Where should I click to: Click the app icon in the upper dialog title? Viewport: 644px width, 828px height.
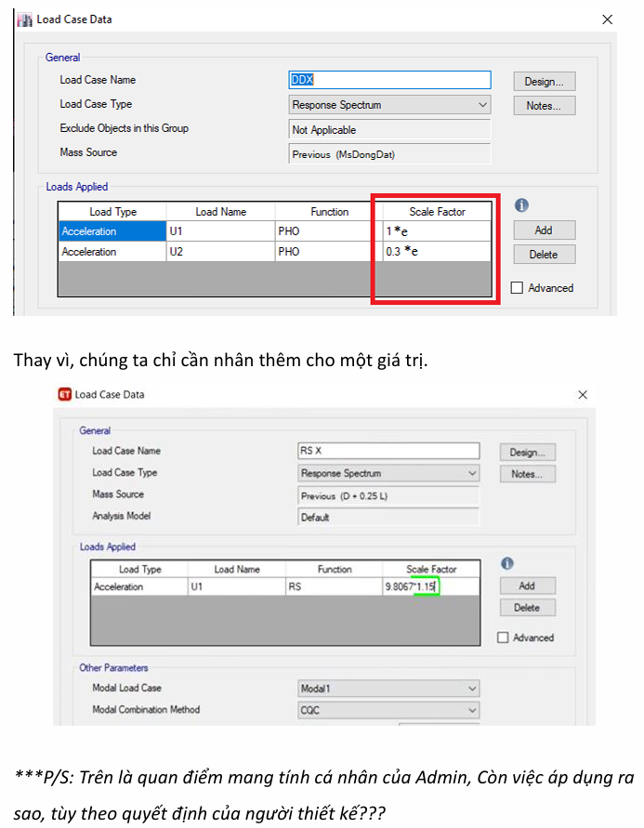[25, 19]
